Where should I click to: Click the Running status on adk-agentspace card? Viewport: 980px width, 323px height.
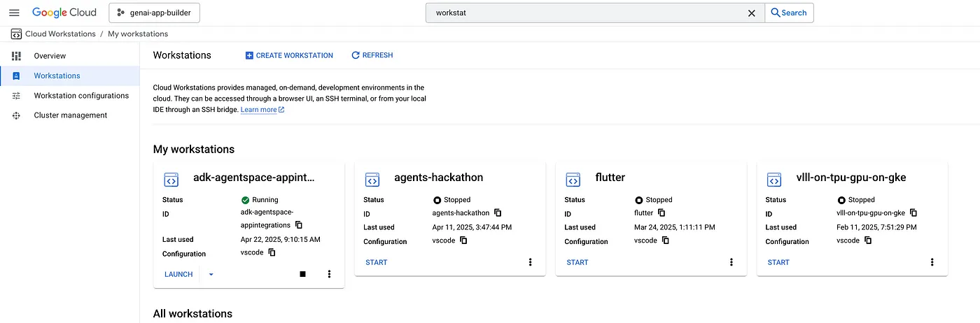click(x=259, y=200)
